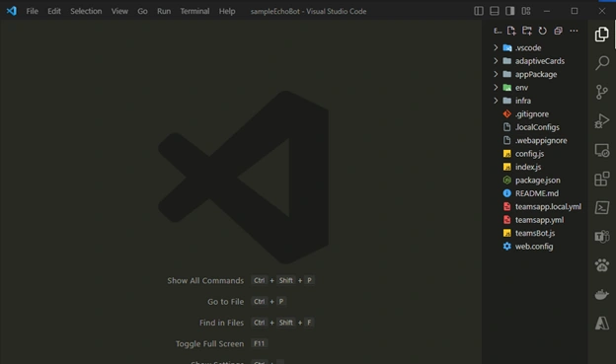This screenshot has height=364, width=616.
Task: Toggle the bottom panel layout button
Action: [495, 11]
